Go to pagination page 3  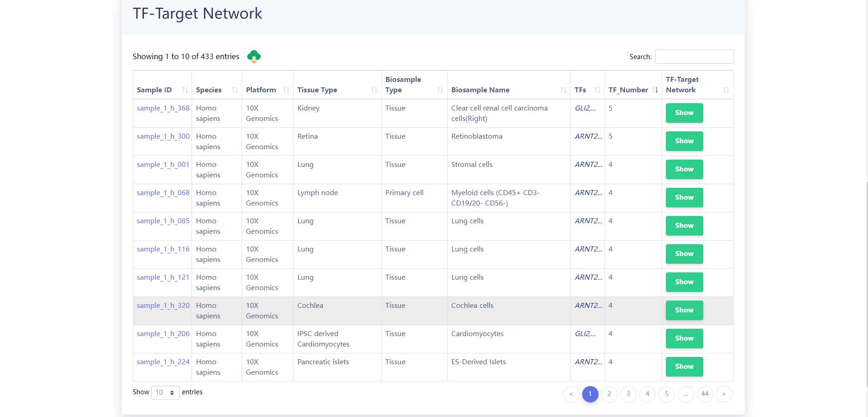tap(628, 394)
